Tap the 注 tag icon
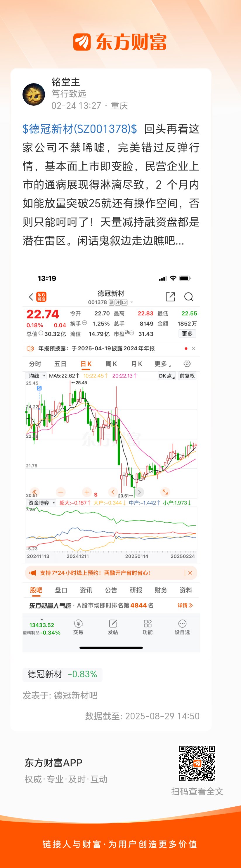This screenshot has width=241, height=868. 118,302
